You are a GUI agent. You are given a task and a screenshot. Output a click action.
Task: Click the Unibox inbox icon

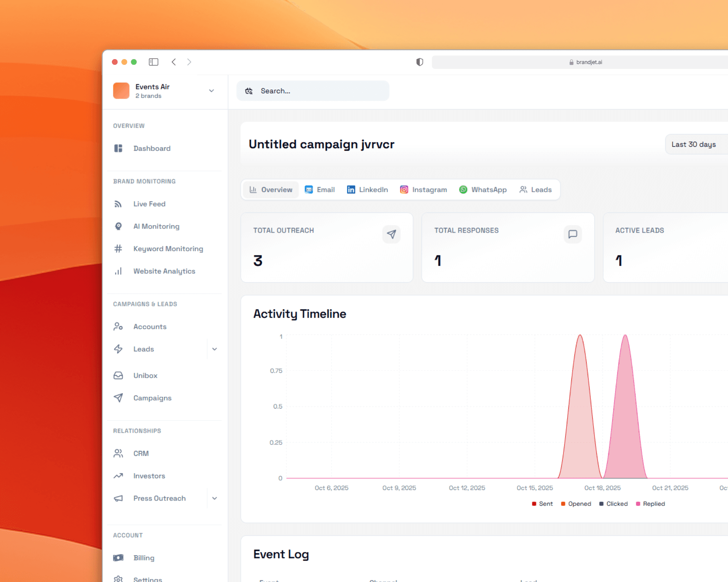coord(118,375)
